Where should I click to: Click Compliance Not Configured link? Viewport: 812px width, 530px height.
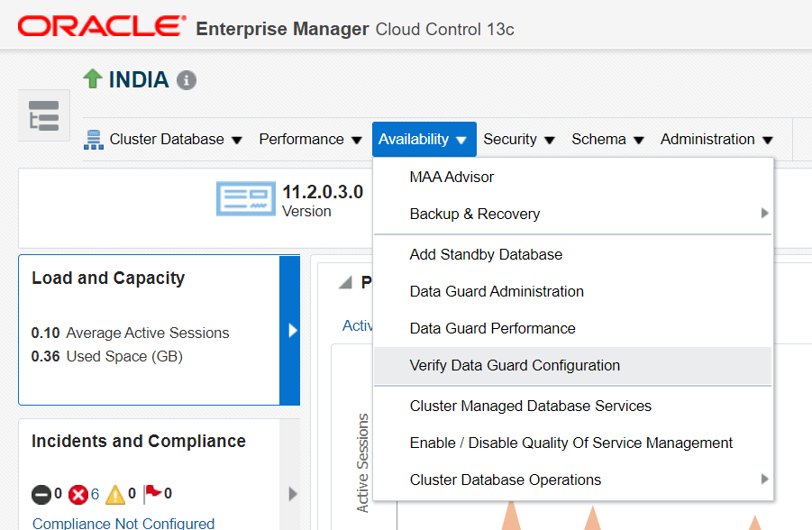[123, 523]
